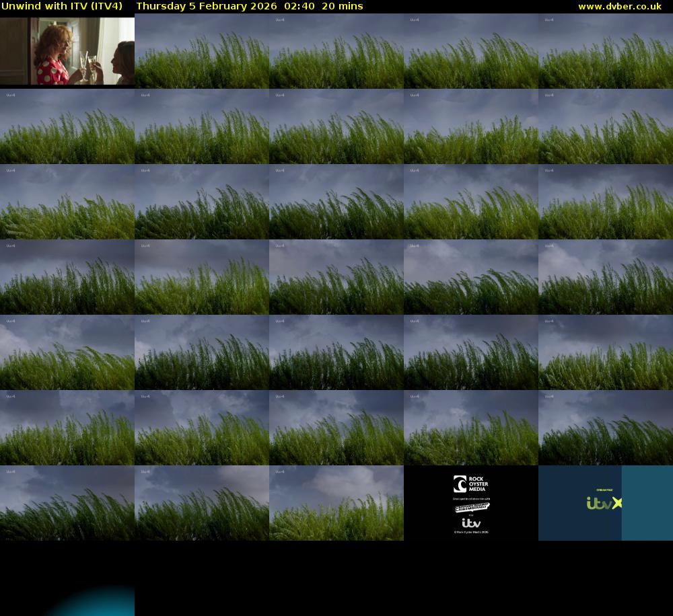The image size is (673, 616).
Task: Click the Rock Oyster Media copyright line
Action: point(471,532)
